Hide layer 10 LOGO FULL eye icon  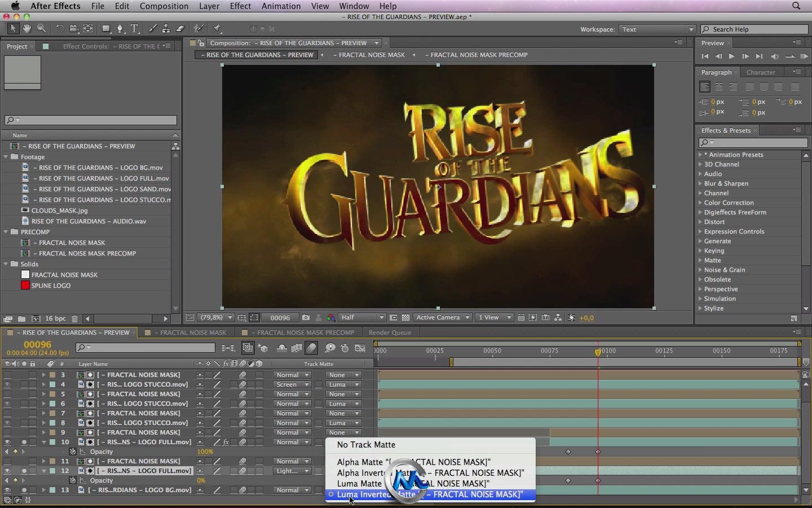7,442
